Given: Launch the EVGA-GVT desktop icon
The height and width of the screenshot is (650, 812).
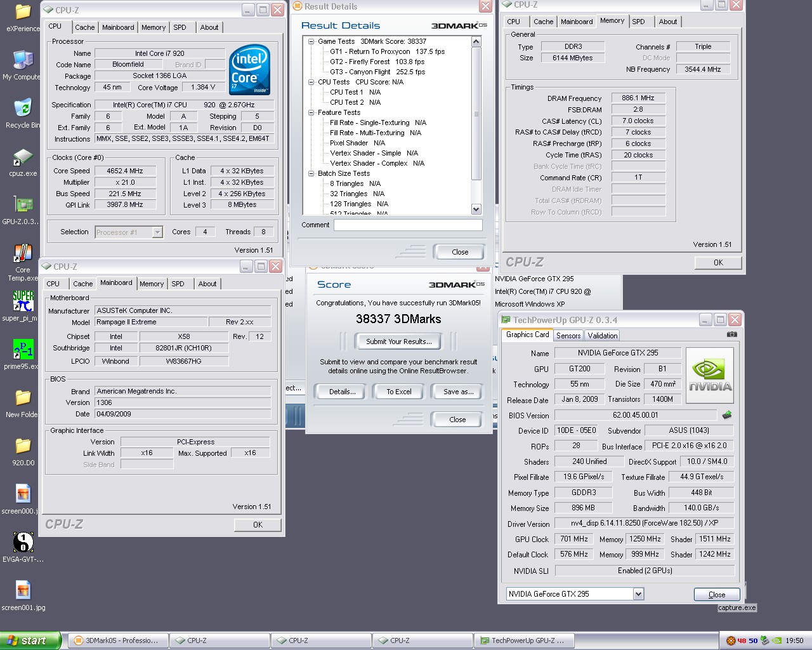Looking at the screenshot, I should click(23, 543).
